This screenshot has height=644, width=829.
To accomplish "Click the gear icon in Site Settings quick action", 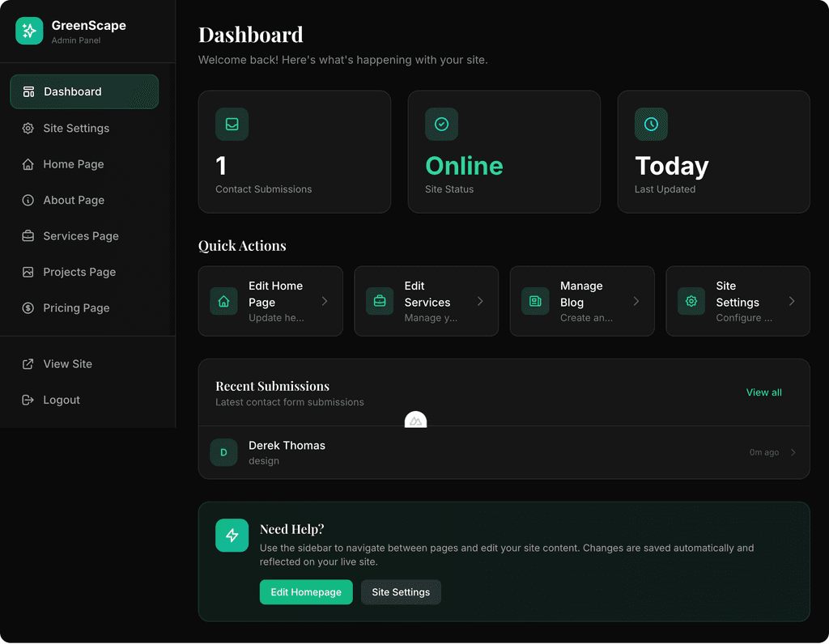I will click(691, 301).
